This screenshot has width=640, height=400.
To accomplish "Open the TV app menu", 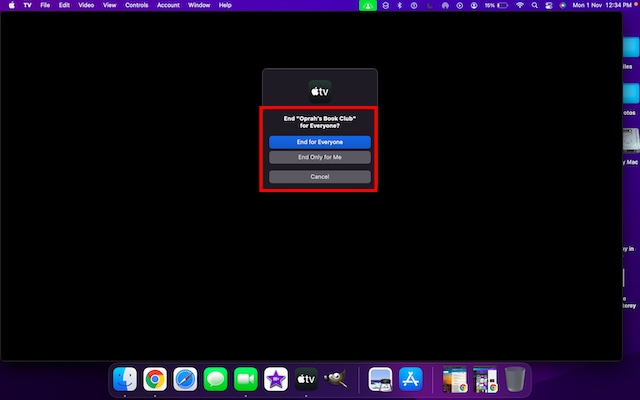I will [x=27, y=5].
